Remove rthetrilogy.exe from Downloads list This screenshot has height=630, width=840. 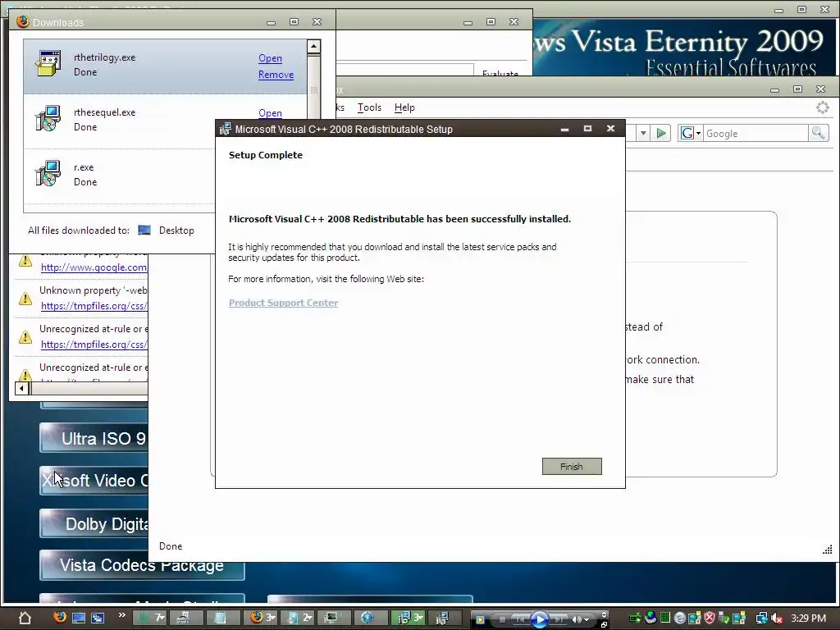pos(276,75)
